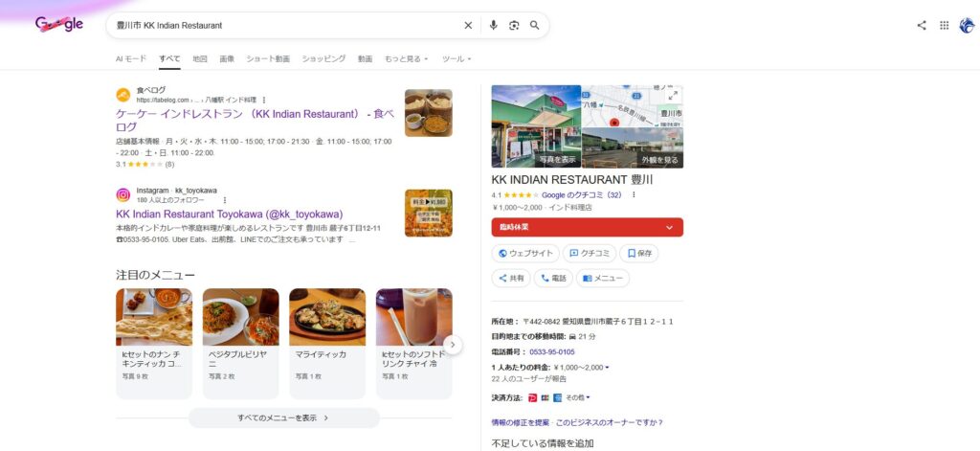Open the マライティッカ menu photo
This screenshot has width=980, height=451.
coord(327,317)
